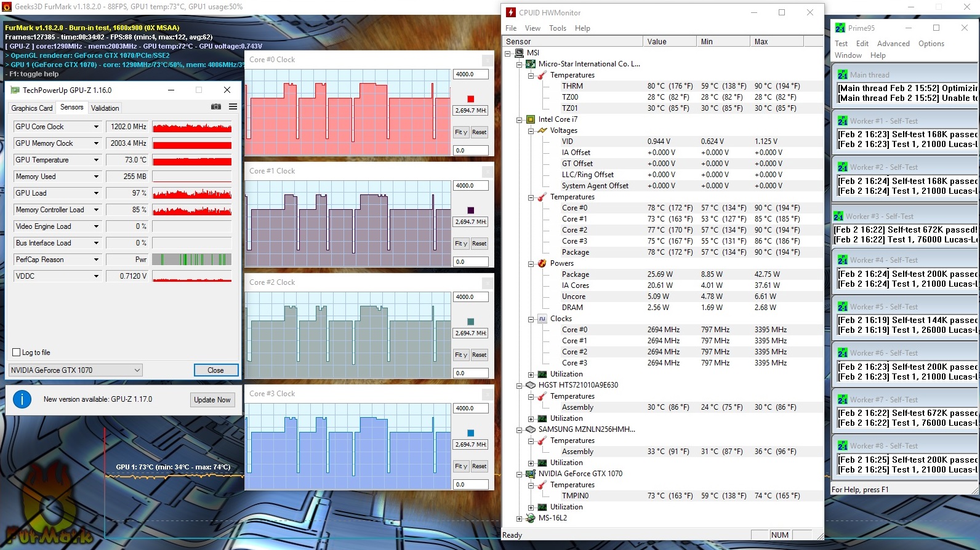Open Prime95 Advanced menu

click(x=893, y=44)
